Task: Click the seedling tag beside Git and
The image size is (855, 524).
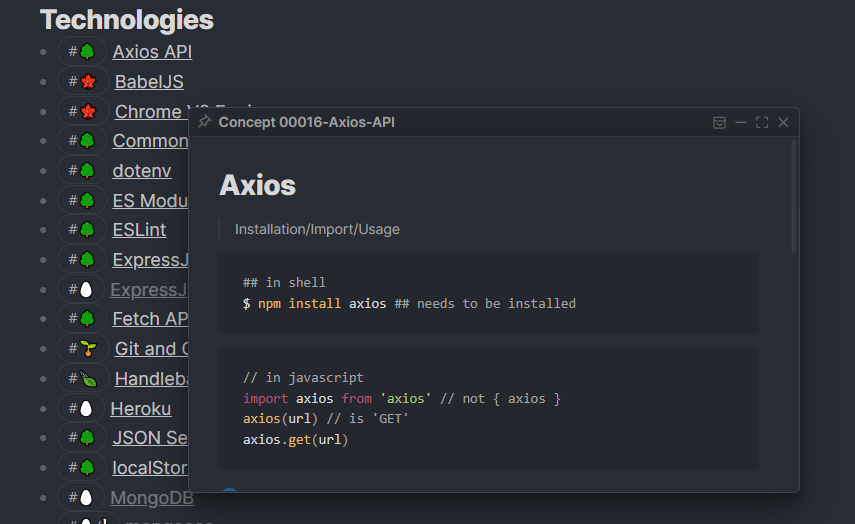Action: 82,348
